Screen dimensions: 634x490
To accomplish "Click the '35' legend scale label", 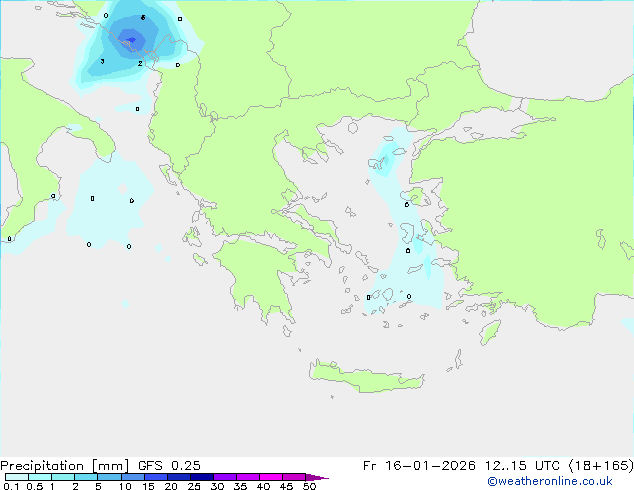I will click(x=240, y=486).
